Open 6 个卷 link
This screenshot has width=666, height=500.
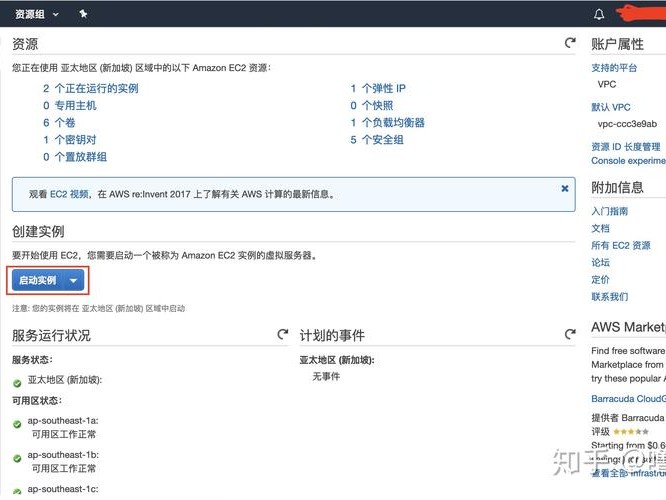59,123
